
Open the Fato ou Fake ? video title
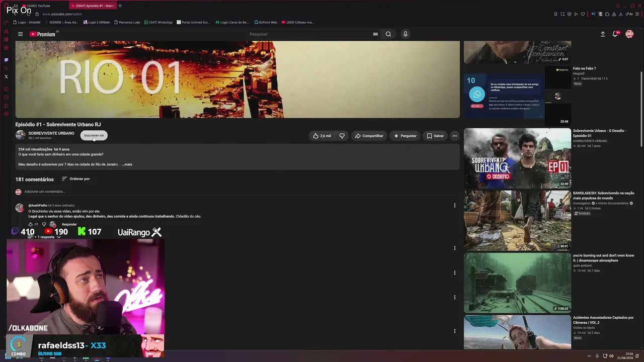[585, 68]
